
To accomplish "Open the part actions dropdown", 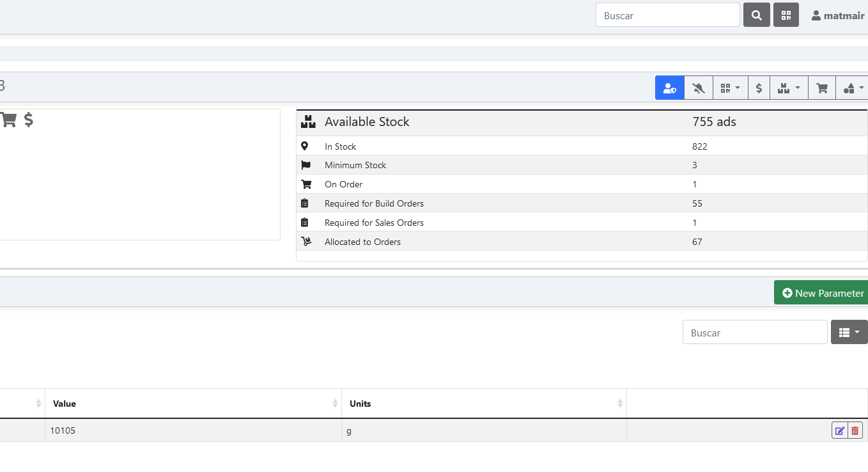I will click(852, 88).
